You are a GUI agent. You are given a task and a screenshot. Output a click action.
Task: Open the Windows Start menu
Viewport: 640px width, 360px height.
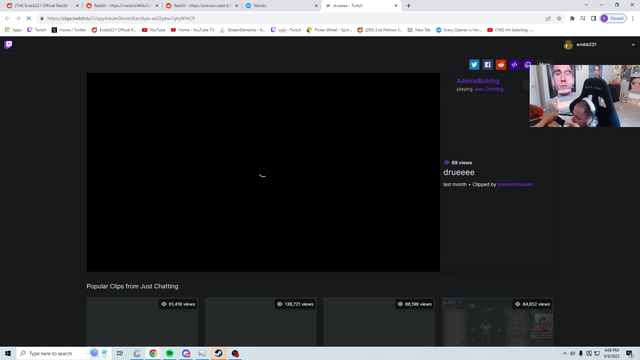pyautogui.click(x=8, y=353)
